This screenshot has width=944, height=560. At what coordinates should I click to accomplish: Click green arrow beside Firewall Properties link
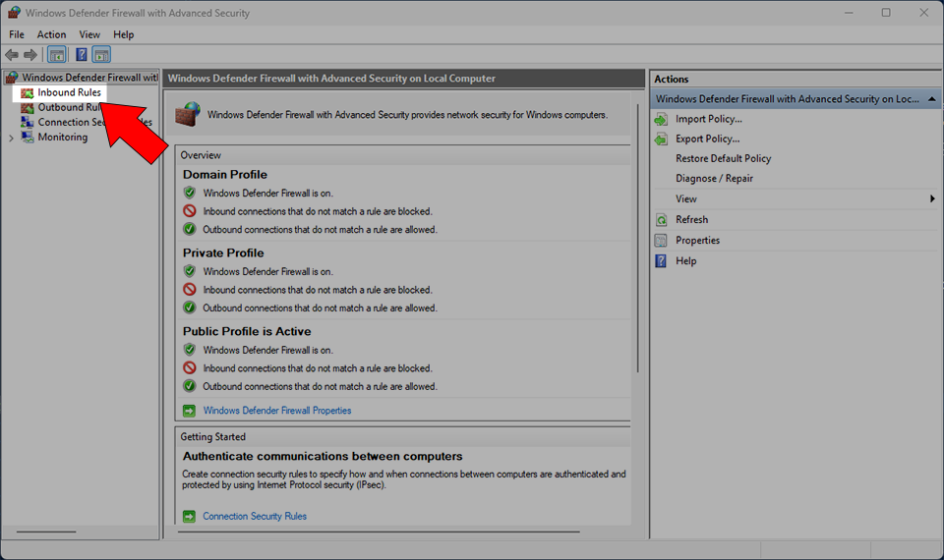tap(189, 411)
